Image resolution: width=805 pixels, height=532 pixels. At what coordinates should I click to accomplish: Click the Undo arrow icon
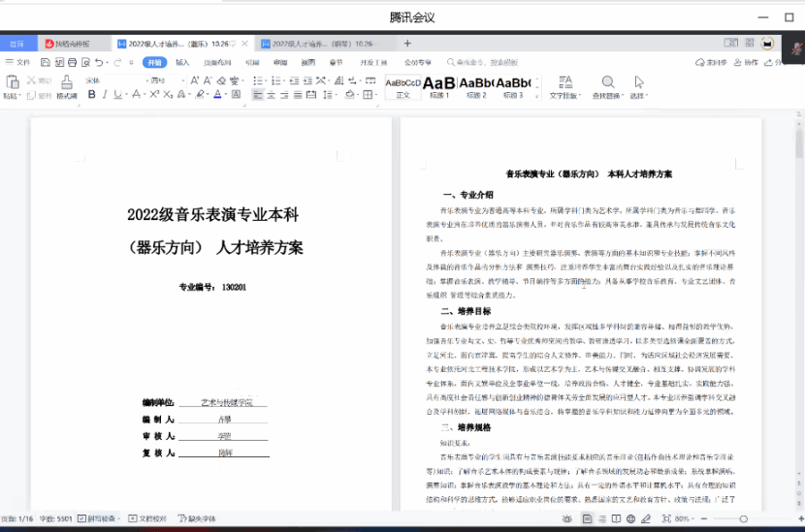pyautogui.click(x=100, y=62)
